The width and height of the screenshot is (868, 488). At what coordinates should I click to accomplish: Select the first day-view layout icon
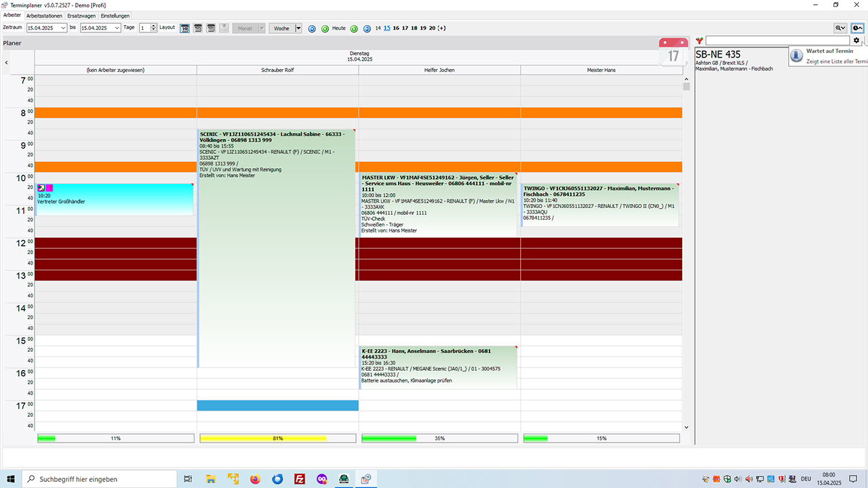click(184, 28)
